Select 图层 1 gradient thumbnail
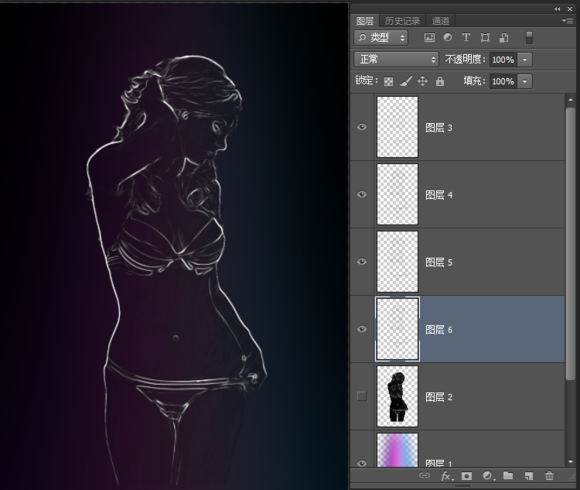The height and width of the screenshot is (490, 580). [x=397, y=450]
